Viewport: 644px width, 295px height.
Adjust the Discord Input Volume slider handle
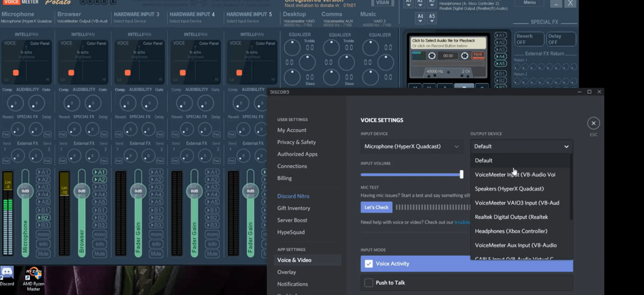coord(461,174)
